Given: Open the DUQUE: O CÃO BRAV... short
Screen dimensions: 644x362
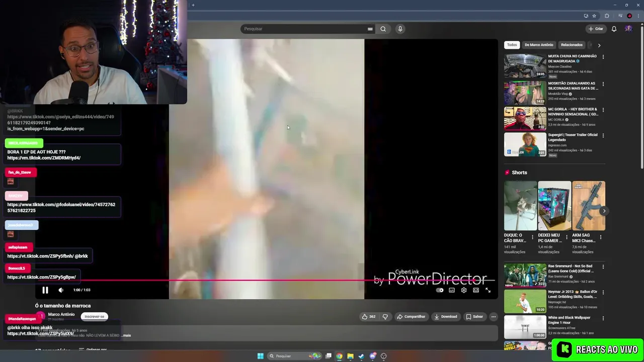Looking at the screenshot, I should [x=520, y=206].
